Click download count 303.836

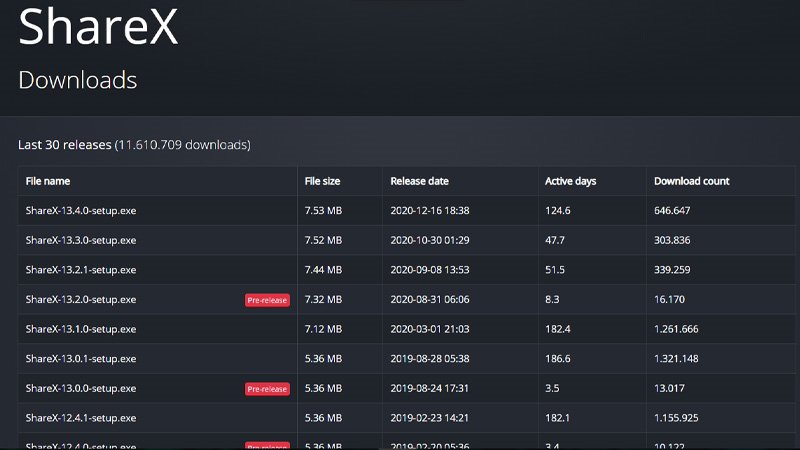coord(672,240)
